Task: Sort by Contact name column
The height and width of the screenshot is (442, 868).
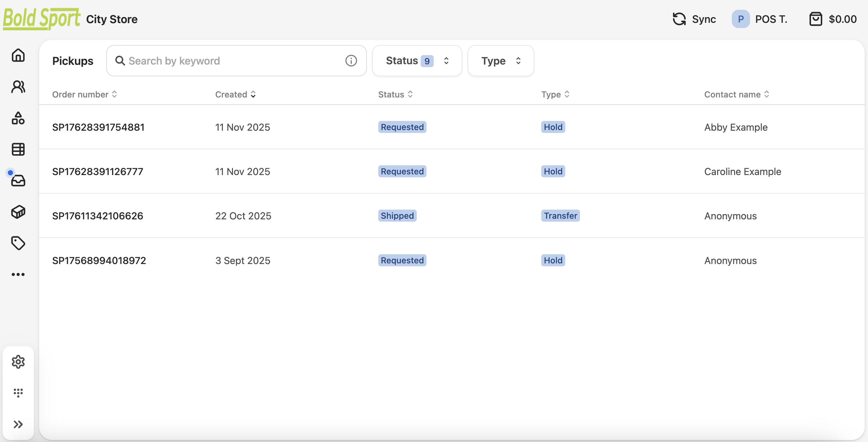Action: [x=737, y=95]
